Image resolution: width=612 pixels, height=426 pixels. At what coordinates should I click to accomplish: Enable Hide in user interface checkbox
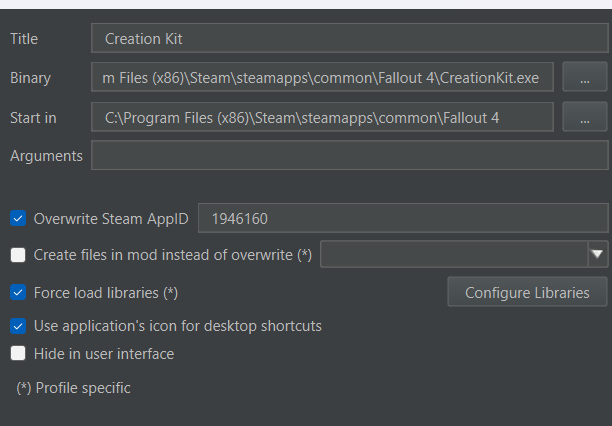coord(18,353)
